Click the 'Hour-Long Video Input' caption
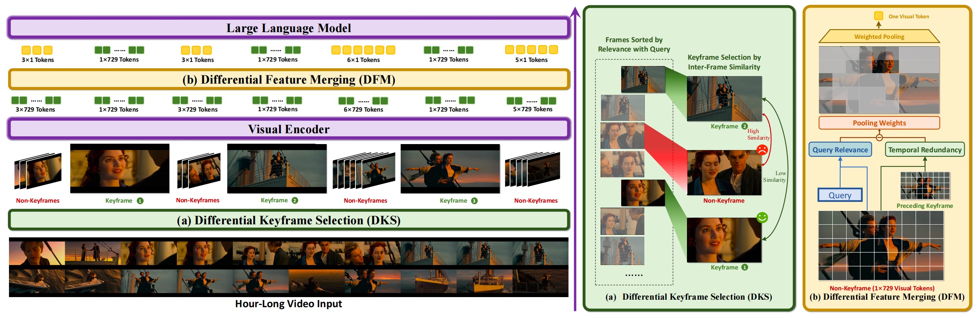The width and height of the screenshot is (980, 318). pos(289,303)
